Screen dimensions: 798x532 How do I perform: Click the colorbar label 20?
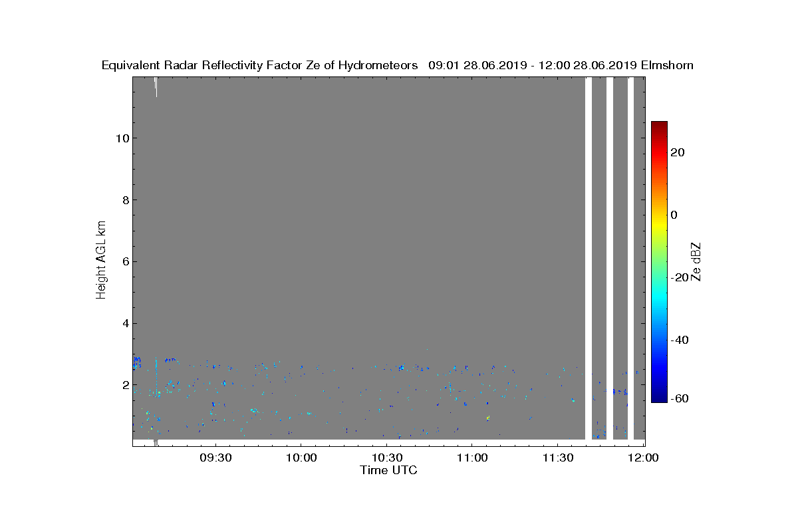[x=678, y=152]
